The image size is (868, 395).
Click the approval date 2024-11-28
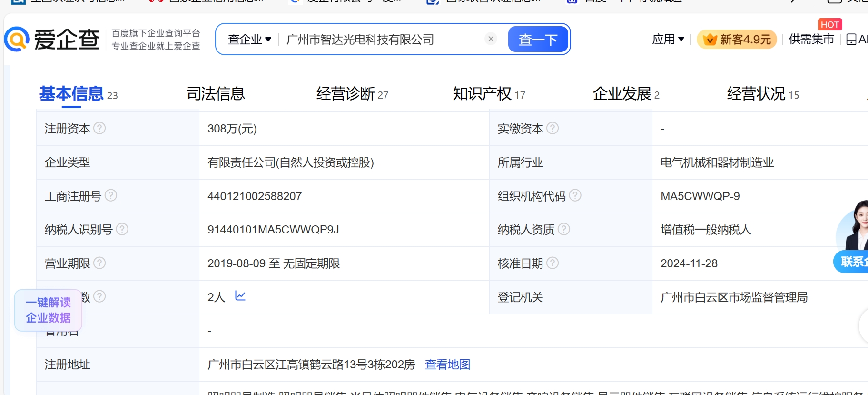pos(689,263)
